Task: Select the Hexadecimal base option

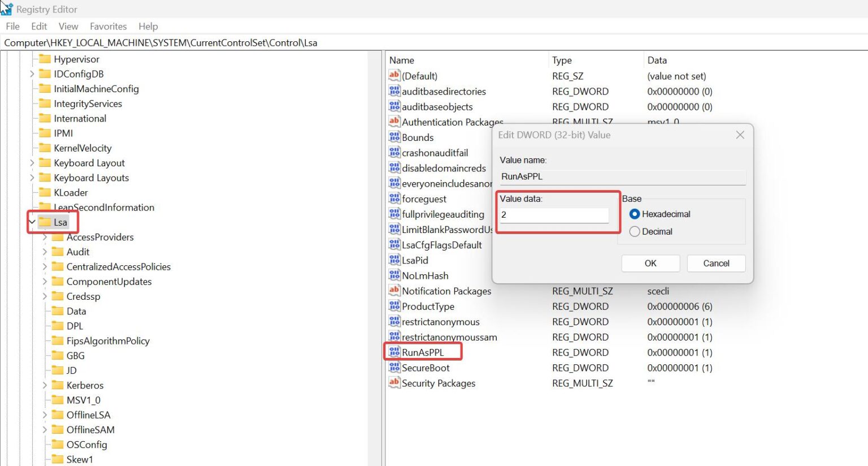Action: [x=635, y=214]
